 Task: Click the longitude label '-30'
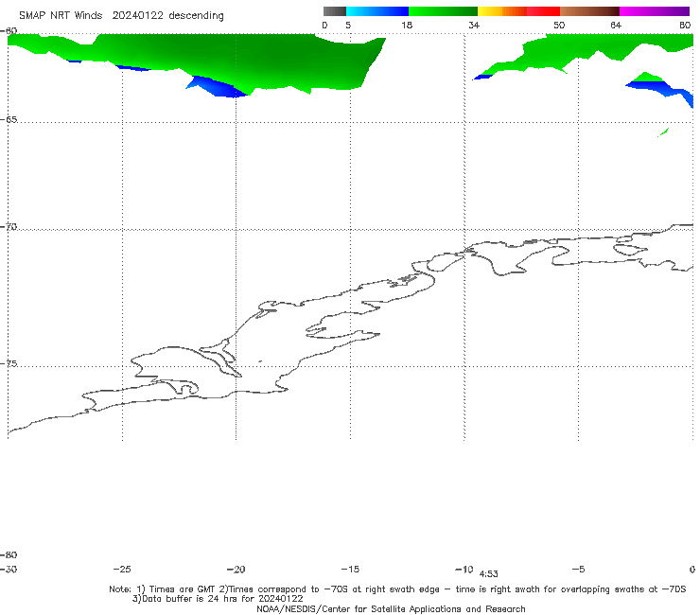[x=9, y=570]
